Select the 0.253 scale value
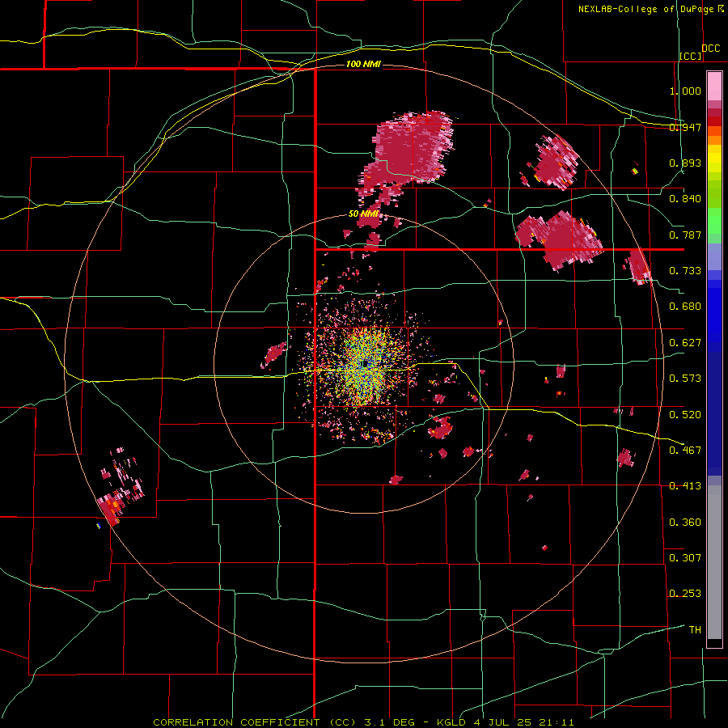This screenshot has height=728, width=728. (x=685, y=594)
